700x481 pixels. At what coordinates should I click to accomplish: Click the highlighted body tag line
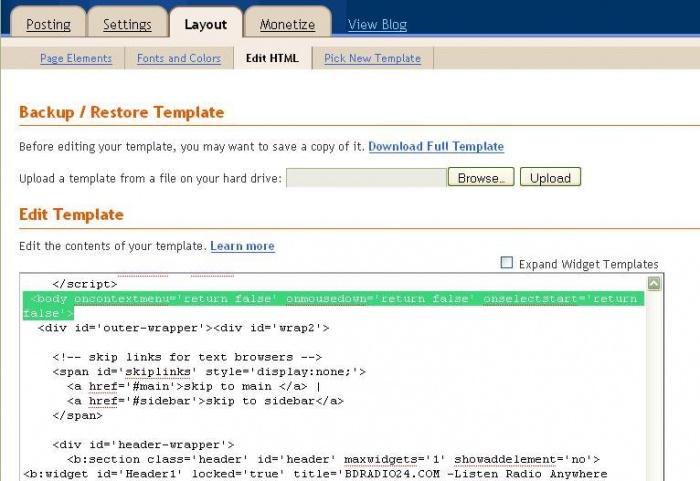[x=334, y=305]
